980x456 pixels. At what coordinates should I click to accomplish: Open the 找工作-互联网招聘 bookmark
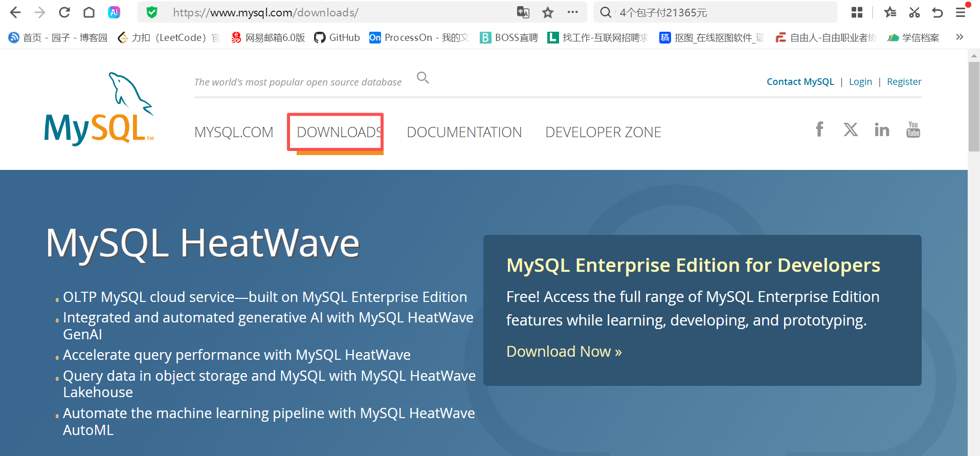(x=598, y=37)
